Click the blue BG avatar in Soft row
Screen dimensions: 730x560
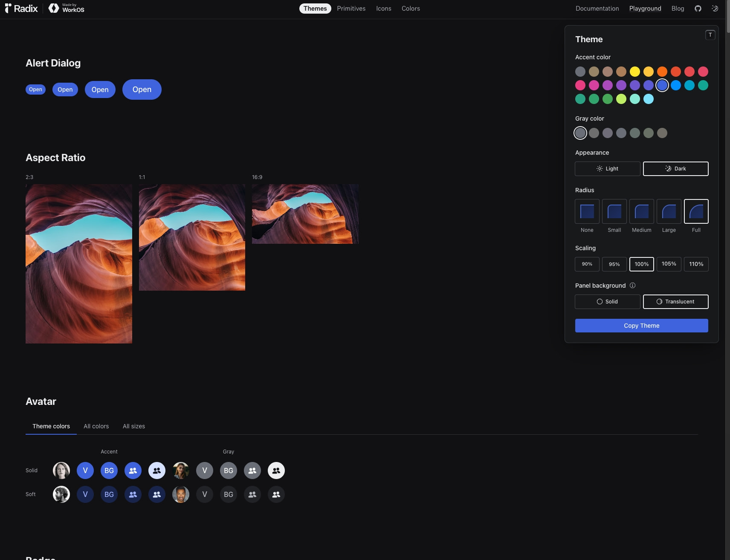[109, 494]
